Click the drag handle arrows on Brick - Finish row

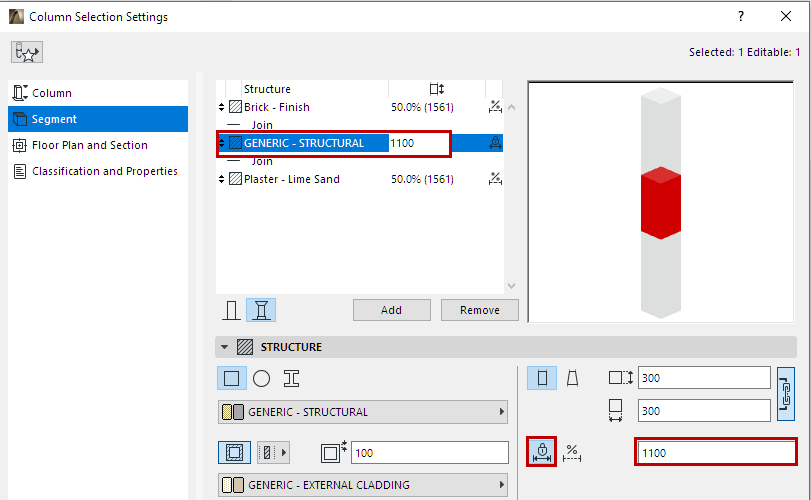tap(221, 107)
